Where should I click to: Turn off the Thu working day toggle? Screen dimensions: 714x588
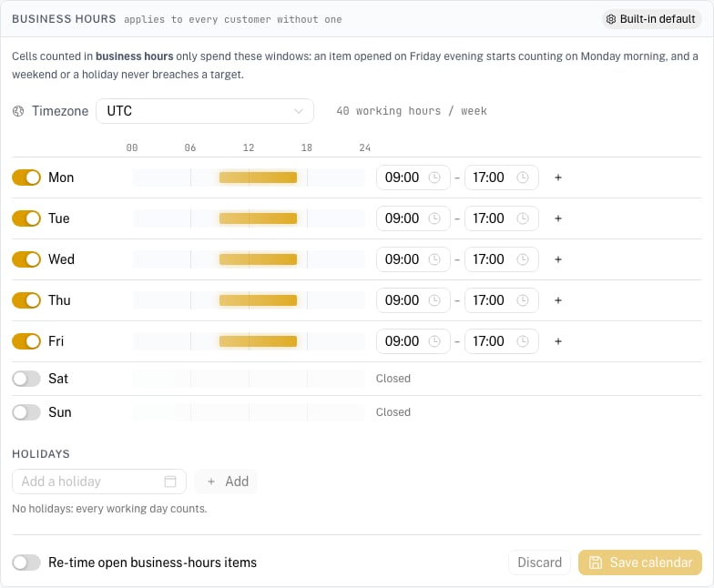click(x=26, y=300)
